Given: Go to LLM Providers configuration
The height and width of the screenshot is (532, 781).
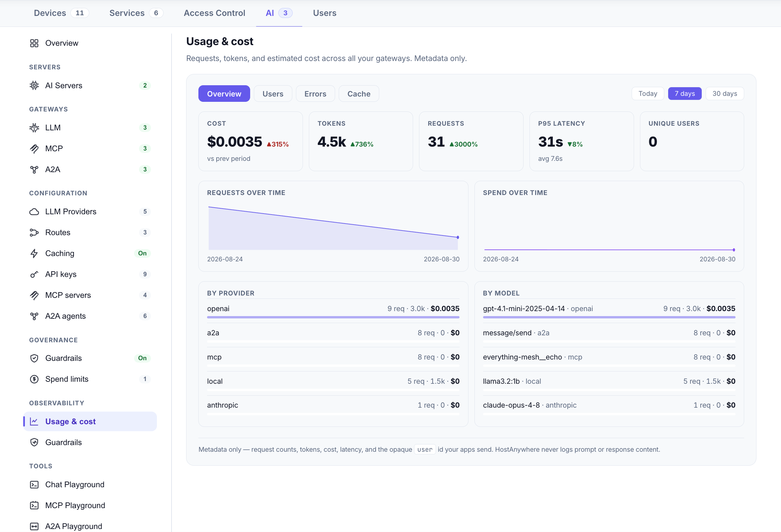Looking at the screenshot, I should [x=90, y=212].
